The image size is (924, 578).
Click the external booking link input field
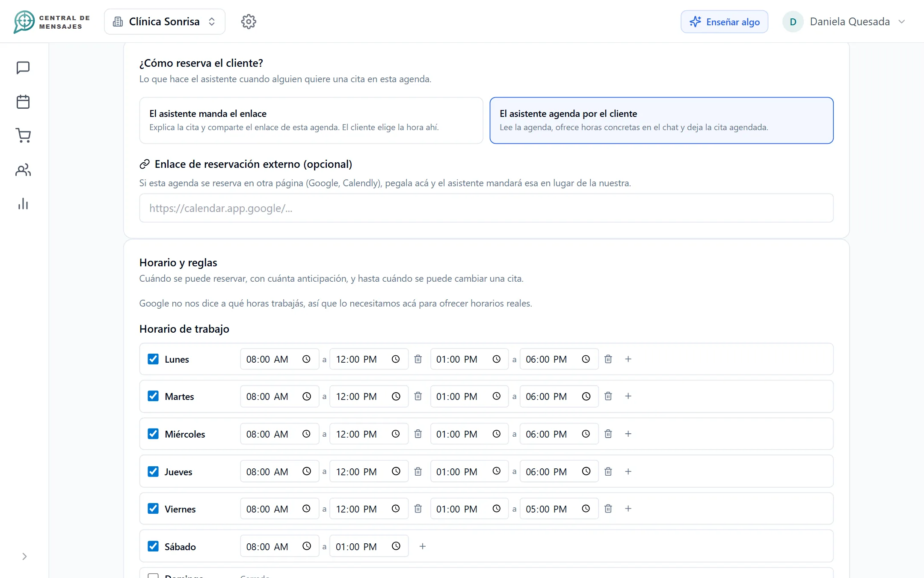pos(486,208)
